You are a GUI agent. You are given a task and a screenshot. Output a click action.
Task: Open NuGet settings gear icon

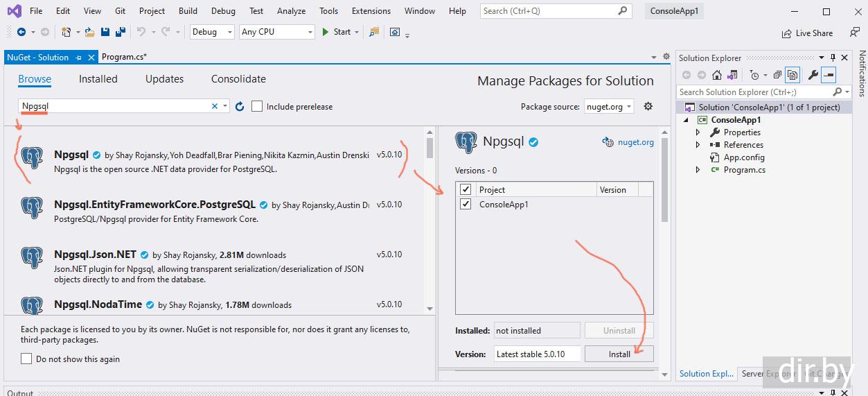(x=648, y=106)
